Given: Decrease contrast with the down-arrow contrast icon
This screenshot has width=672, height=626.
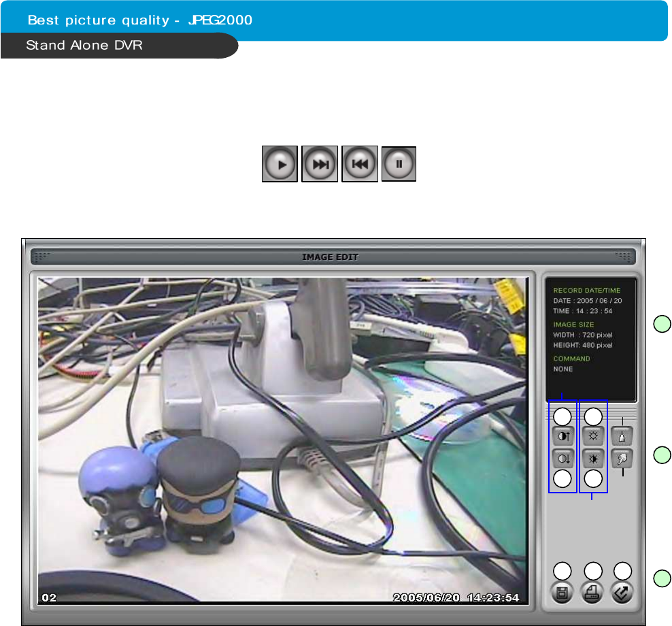Looking at the screenshot, I should tap(562, 459).
